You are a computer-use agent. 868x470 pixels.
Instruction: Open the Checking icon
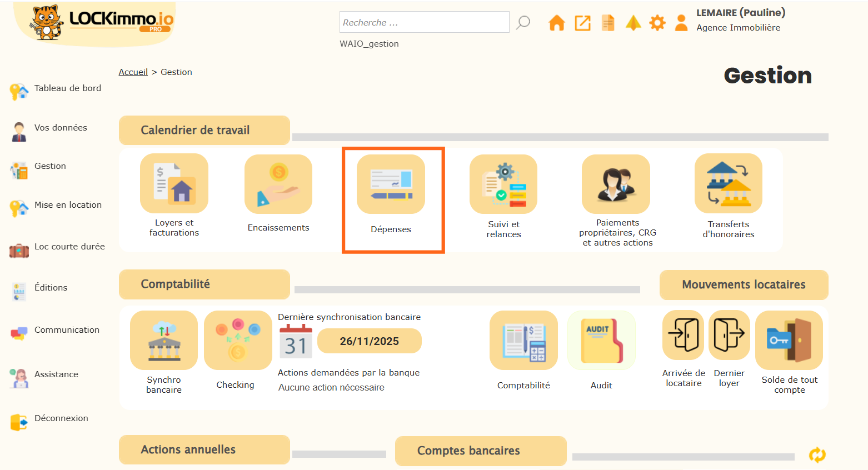pyautogui.click(x=238, y=340)
